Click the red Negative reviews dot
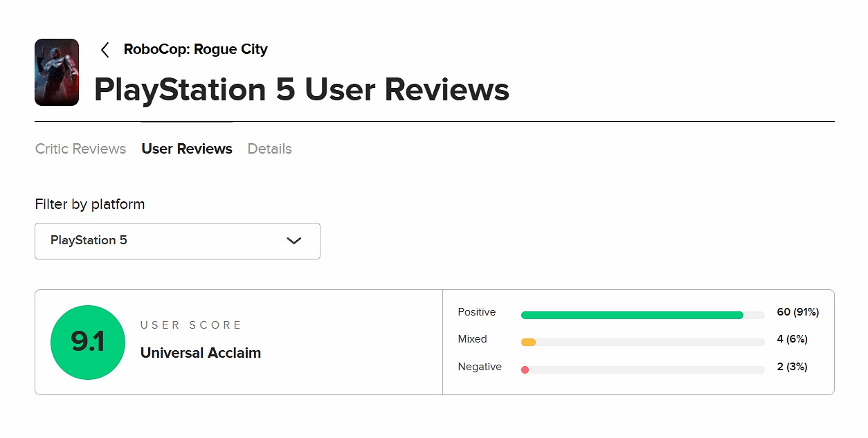The width and height of the screenshot is (868, 438). (525, 369)
